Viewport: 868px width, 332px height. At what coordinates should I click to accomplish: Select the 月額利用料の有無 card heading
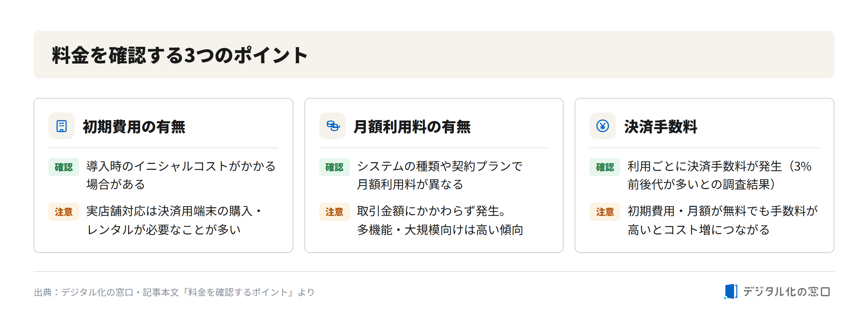click(412, 127)
